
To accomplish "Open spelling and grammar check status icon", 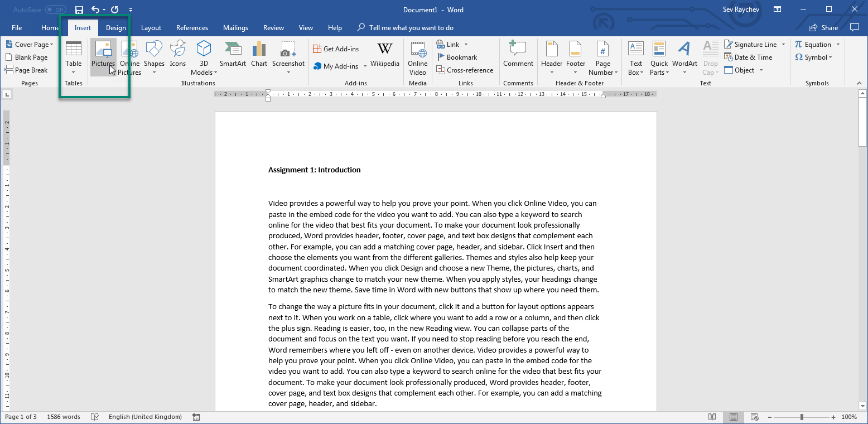I will click(x=95, y=417).
